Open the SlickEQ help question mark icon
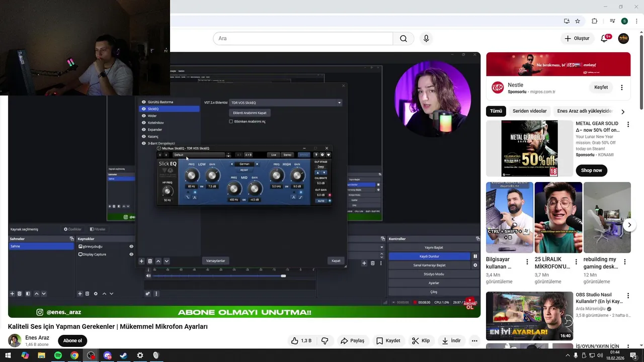This screenshot has height=362, width=644. point(316,155)
